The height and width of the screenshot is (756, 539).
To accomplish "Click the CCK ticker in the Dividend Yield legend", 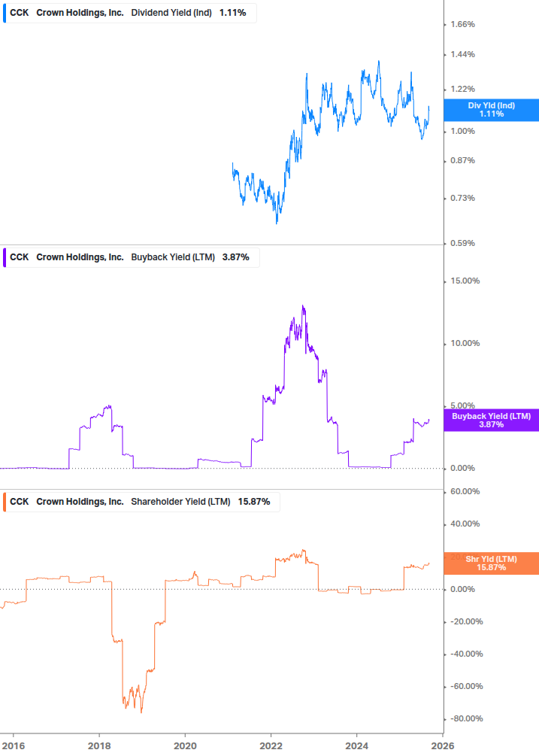I will 20,13.
